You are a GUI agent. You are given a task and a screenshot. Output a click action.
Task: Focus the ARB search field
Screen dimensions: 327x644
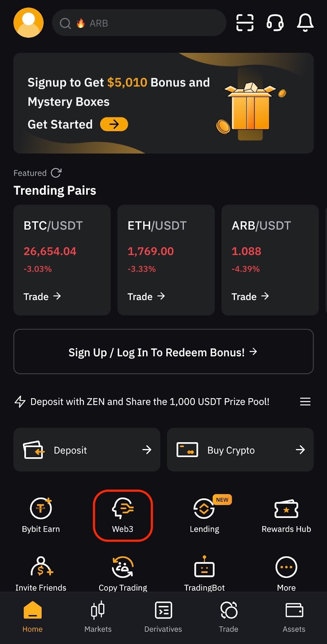[x=139, y=23]
